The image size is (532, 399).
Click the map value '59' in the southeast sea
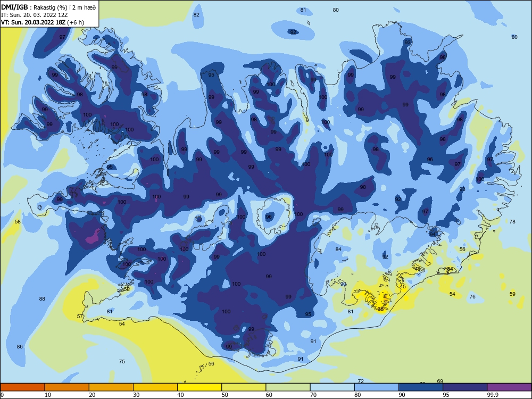coord(512,294)
